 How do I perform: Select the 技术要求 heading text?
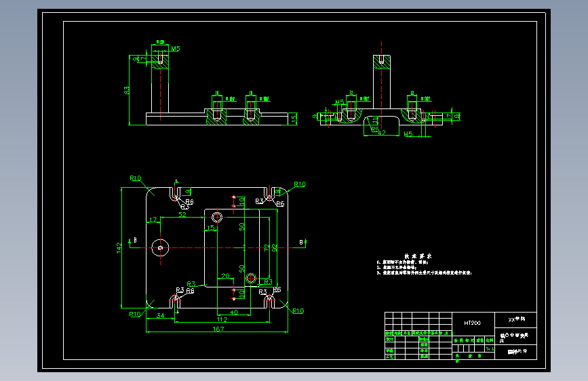click(x=418, y=256)
